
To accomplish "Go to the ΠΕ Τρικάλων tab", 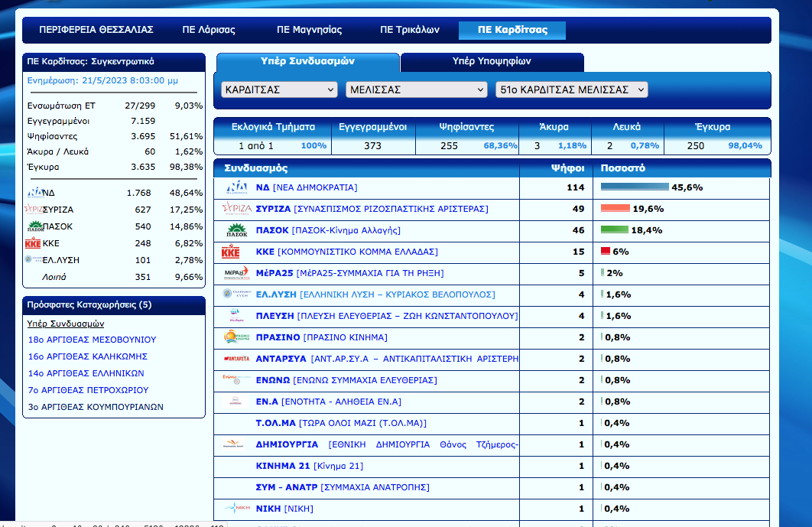I will 410,30.
